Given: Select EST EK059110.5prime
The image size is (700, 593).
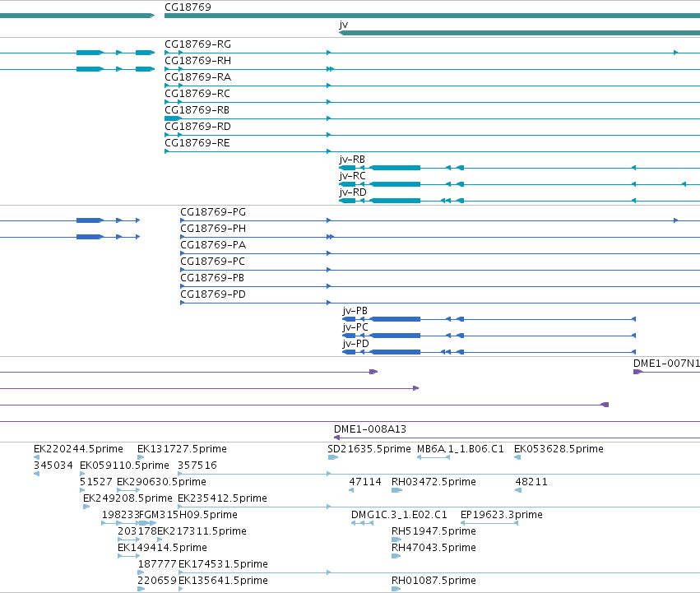Looking at the screenshot, I should [x=124, y=466].
